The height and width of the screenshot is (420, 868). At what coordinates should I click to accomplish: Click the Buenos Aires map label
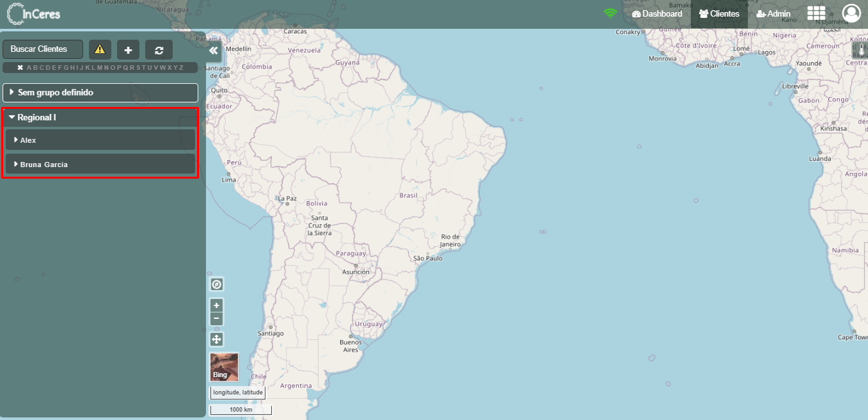[350, 346]
